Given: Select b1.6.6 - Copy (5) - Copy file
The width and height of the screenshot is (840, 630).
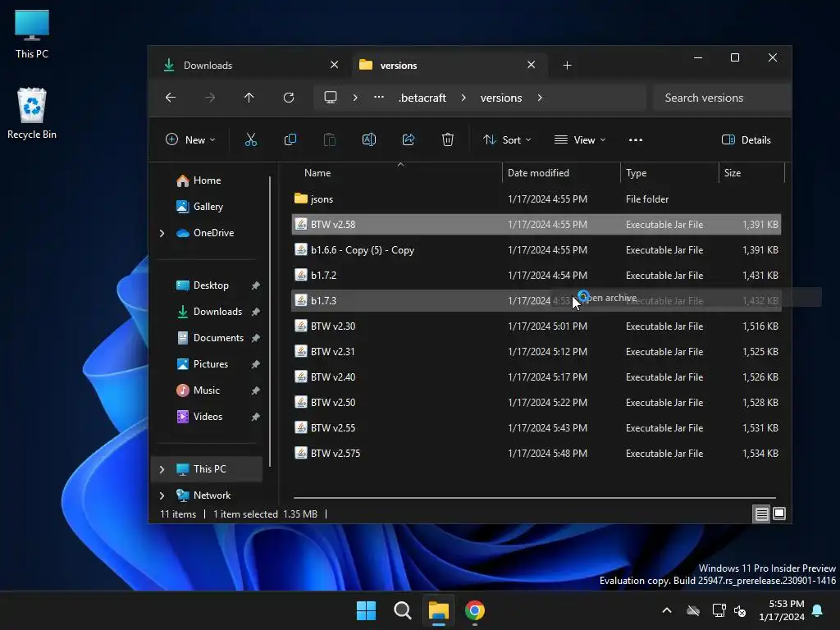Looking at the screenshot, I should click(536, 250).
